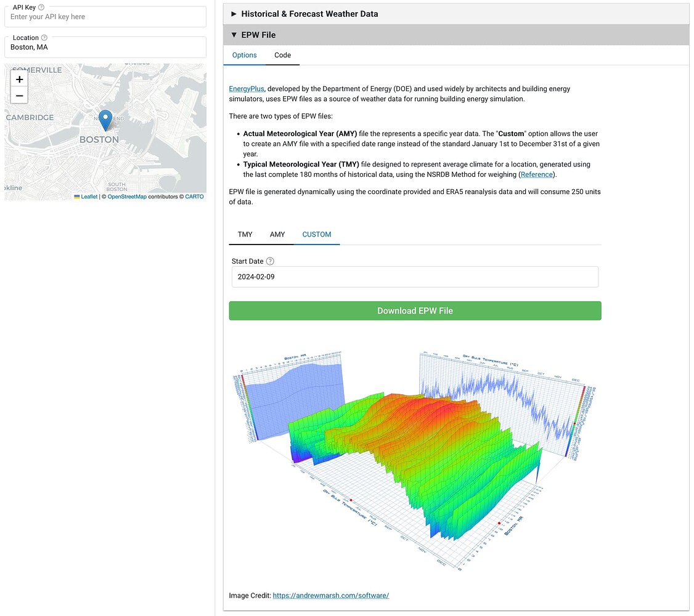Viewport: 694px width, 616px height.
Task: Open the EnergyPlus link
Action: click(x=247, y=89)
